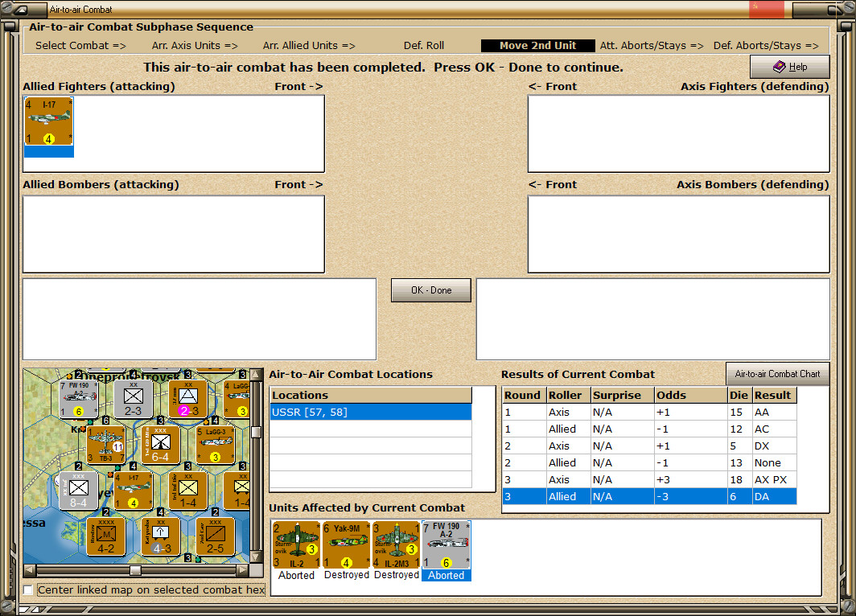
Task: Select round 2 Allied row with None result
Action: pos(649,462)
